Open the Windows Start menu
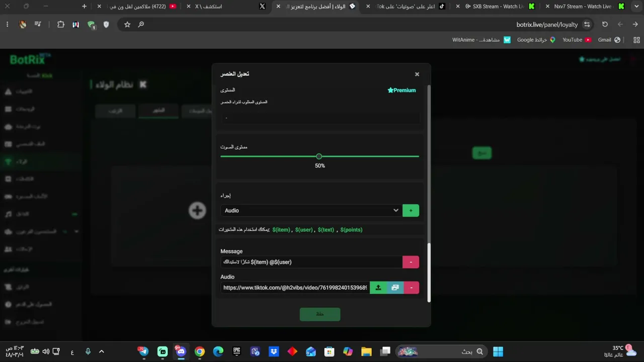 (x=498, y=351)
